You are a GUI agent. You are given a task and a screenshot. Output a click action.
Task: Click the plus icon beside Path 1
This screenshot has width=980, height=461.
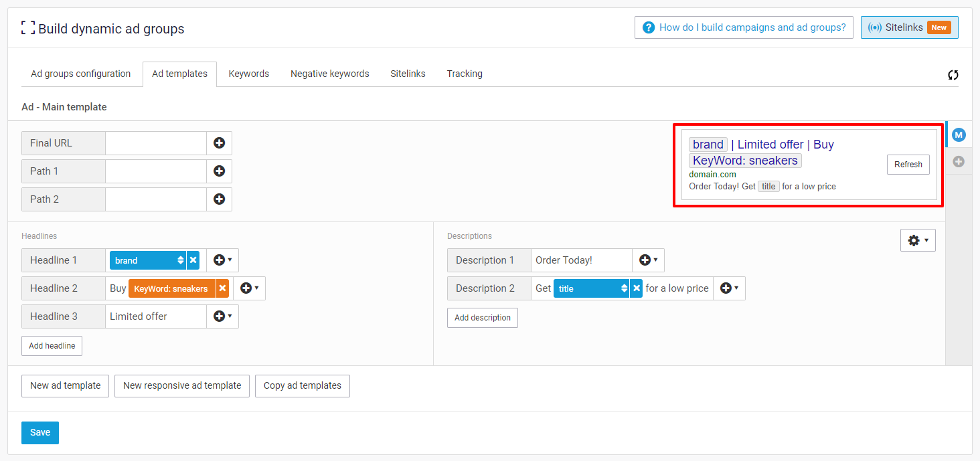point(219,171)
